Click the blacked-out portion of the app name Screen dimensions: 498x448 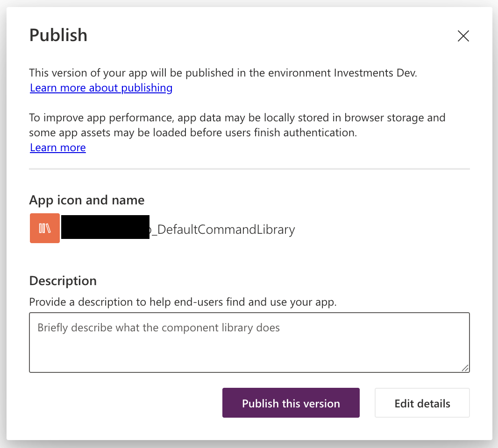pos(105,227)
